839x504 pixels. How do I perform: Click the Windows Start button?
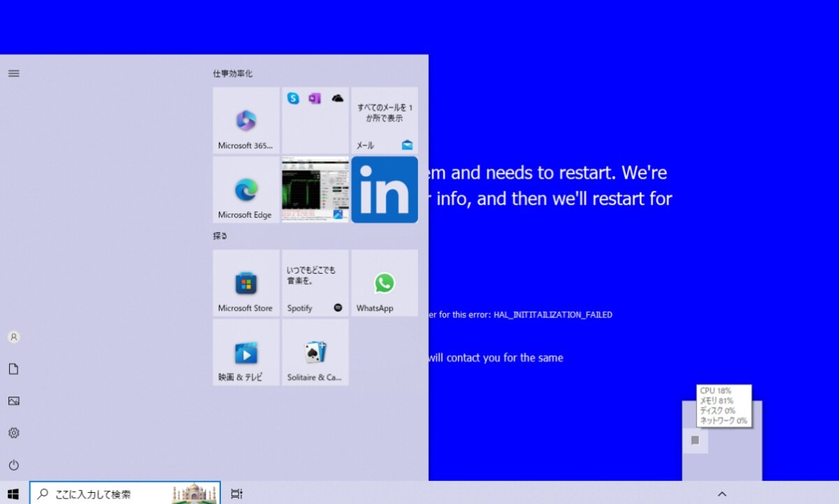[x=13, y=494]
